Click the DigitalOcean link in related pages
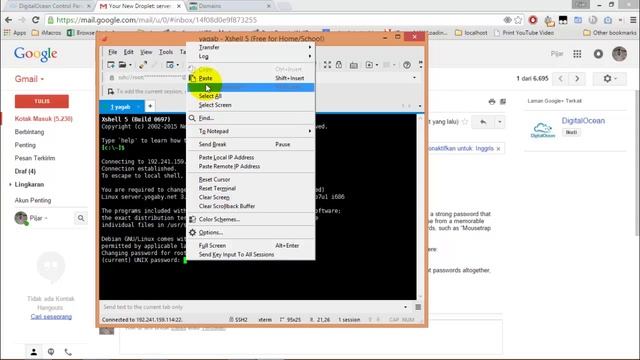This screenshot has width=640, height=360. click(x=583, y=121)
